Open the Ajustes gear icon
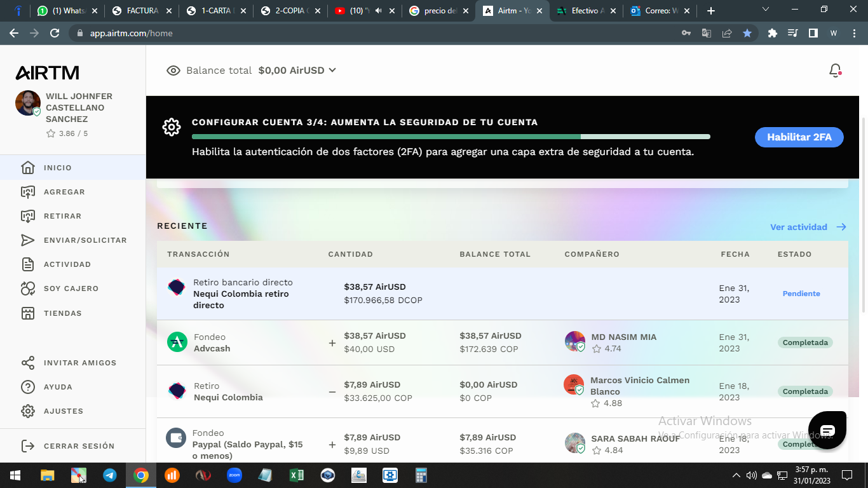Viewport: 868px width, 488px height. [x=28, y=411]
